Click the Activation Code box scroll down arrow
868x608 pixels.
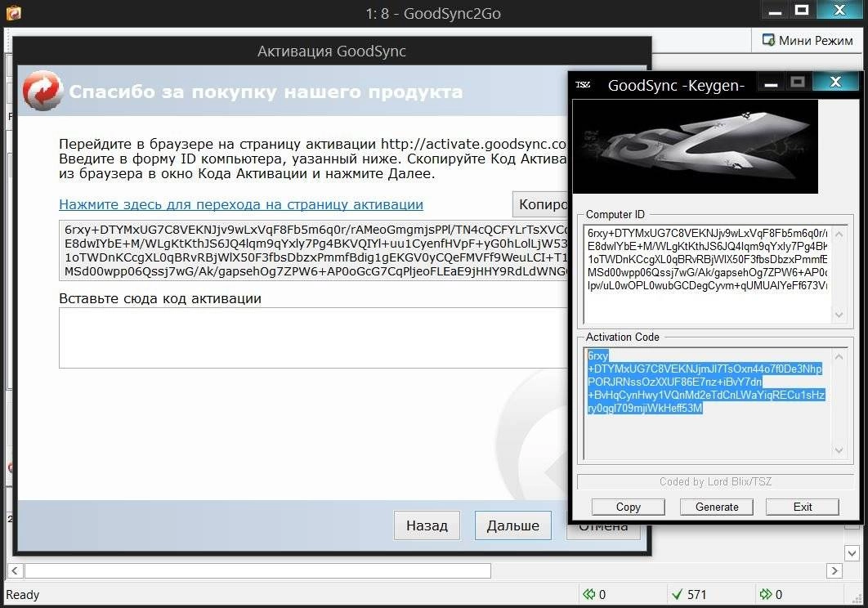[839, 450]
